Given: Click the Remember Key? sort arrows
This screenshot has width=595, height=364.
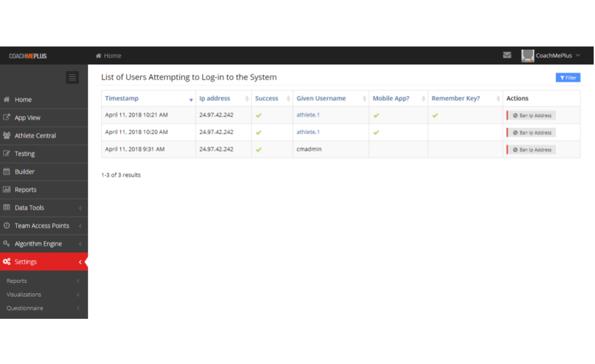Looking at the screenshot, I should [x=498, y=98].
